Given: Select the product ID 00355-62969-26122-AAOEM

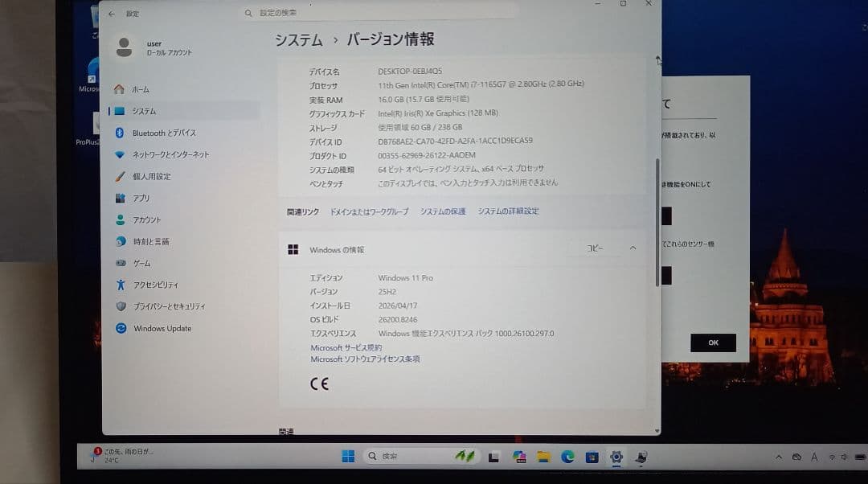Looking at the screenshot, I should coord(427,156).
